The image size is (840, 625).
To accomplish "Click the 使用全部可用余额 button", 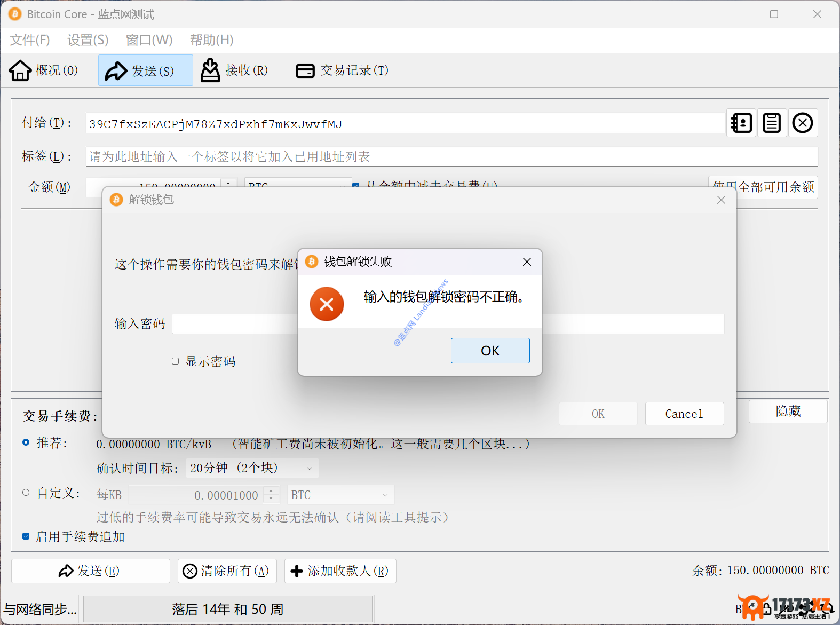I will [x=763, y=187].
